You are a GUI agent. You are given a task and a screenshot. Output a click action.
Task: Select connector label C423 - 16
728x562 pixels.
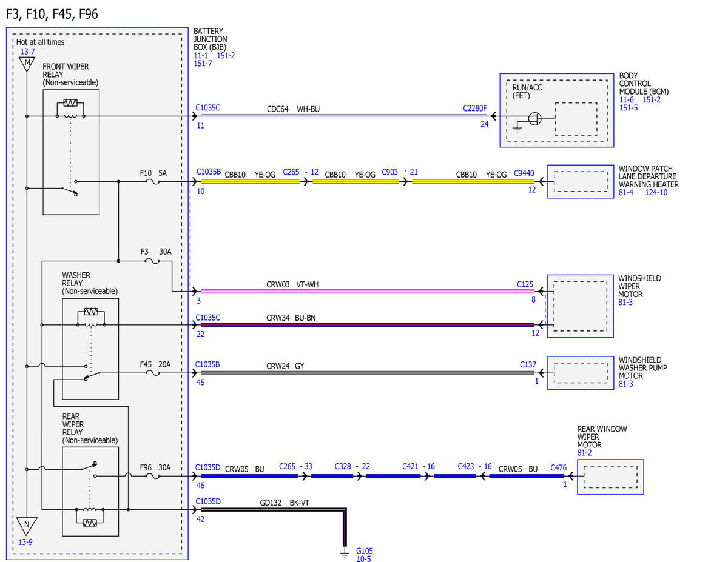[475, 467]
